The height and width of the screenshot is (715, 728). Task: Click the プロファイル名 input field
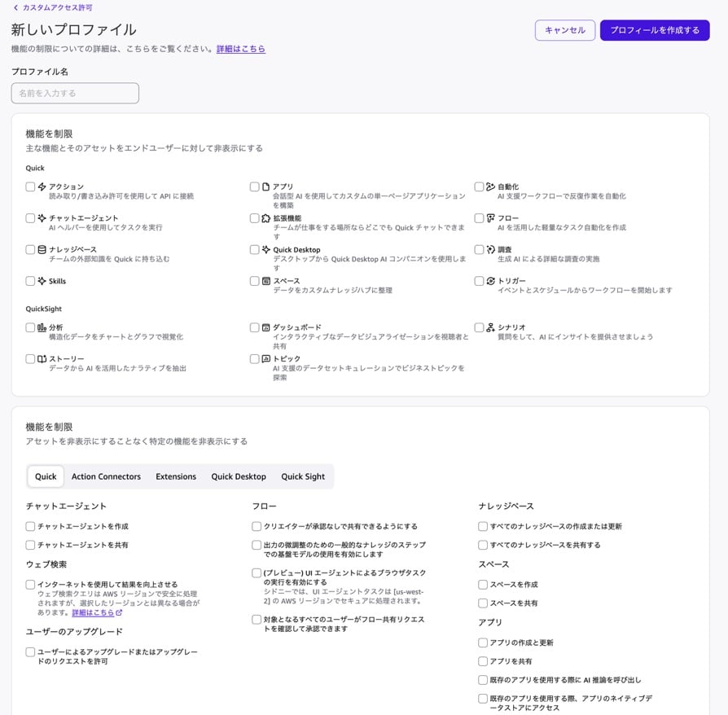(x=75, y=94)
